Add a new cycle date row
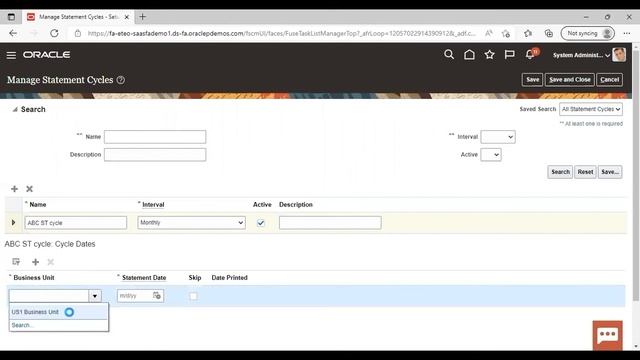 click(x=36, y=262)
